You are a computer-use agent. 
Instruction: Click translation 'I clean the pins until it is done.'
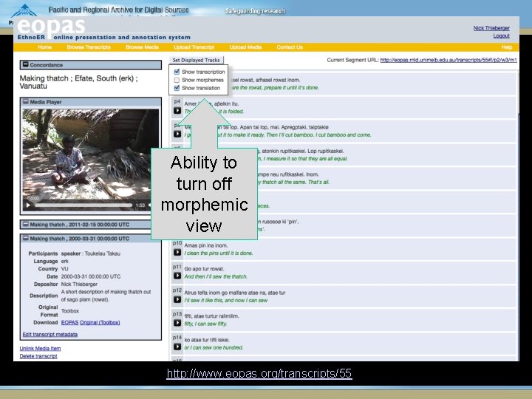tap(219, 253)
